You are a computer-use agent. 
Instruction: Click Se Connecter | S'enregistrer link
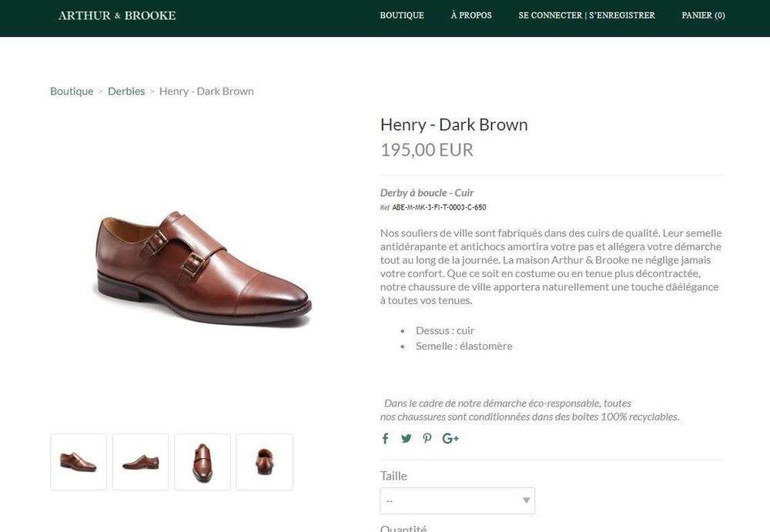pyautogui.click(x=587, y=15)
